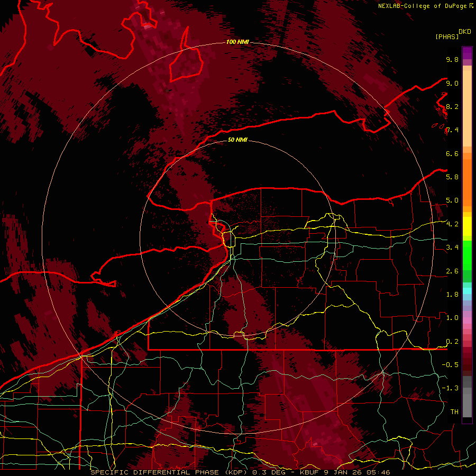Click the 2.6 value on color scale
The height and width of the screenshot is (476, 476).
click(x=452, y=271)
